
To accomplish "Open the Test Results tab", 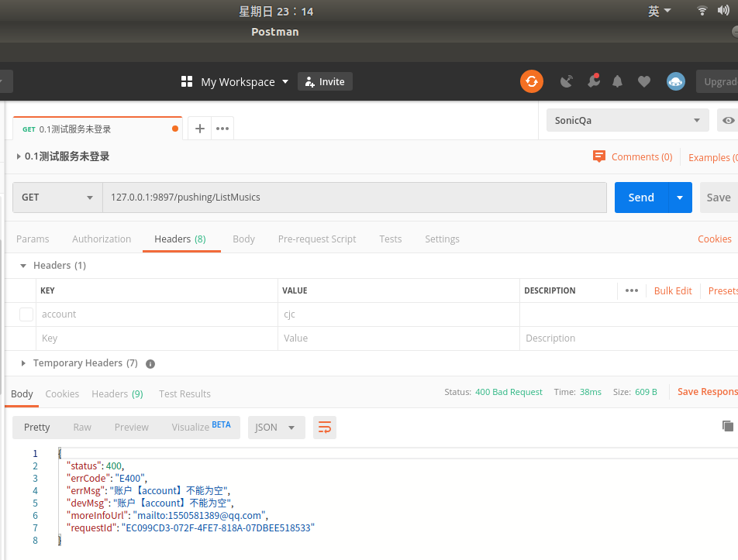I will coord(184,394).
